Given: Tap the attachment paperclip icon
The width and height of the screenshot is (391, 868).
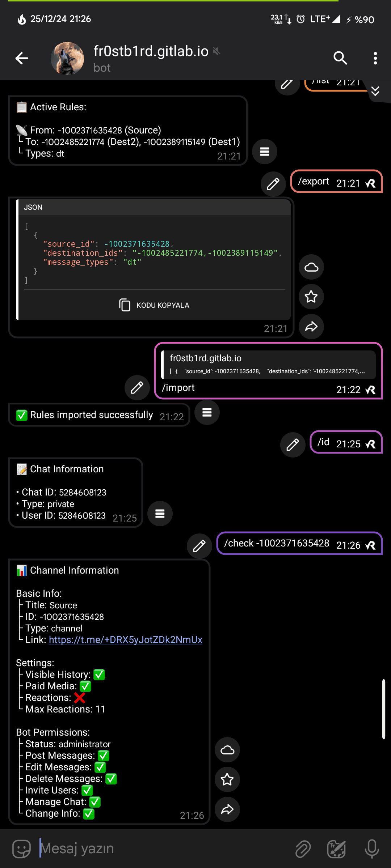Looking at the screenshot, I should click(303, 848).
